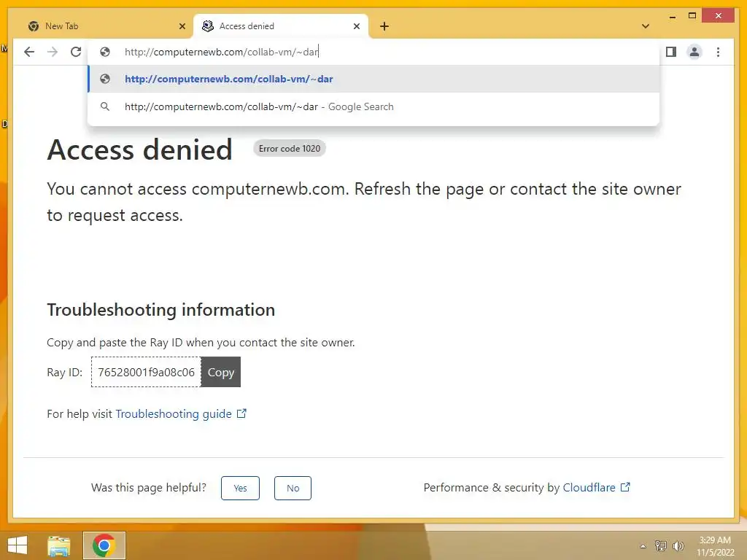Open the network tray icon

click(x=660, y=546)
